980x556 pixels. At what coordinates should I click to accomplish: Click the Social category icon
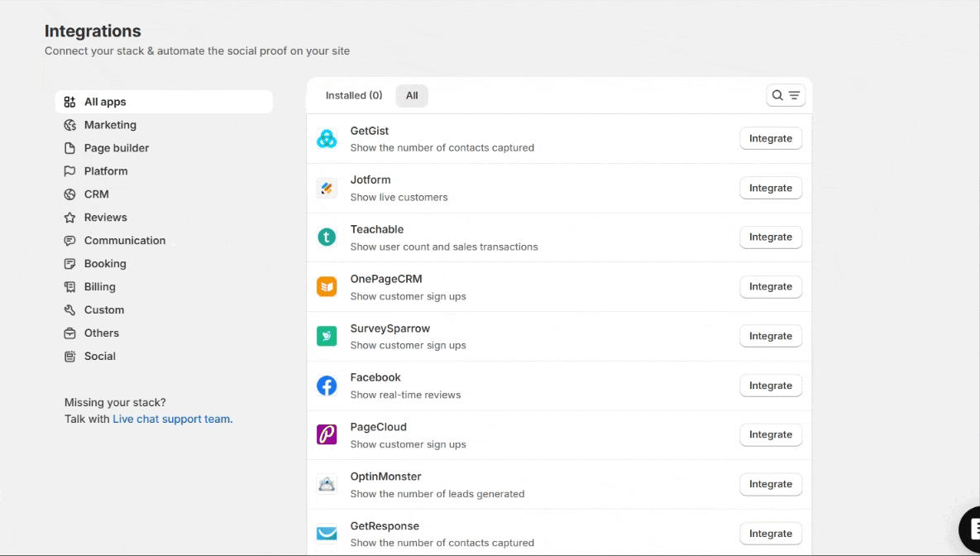pyautogui.click(x=70, y=357)
